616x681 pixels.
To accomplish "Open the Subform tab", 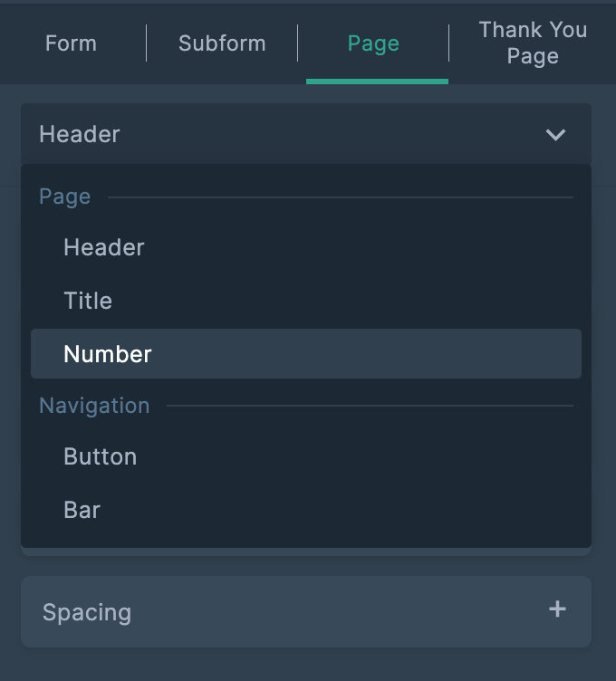I will [x=222, y=43].
